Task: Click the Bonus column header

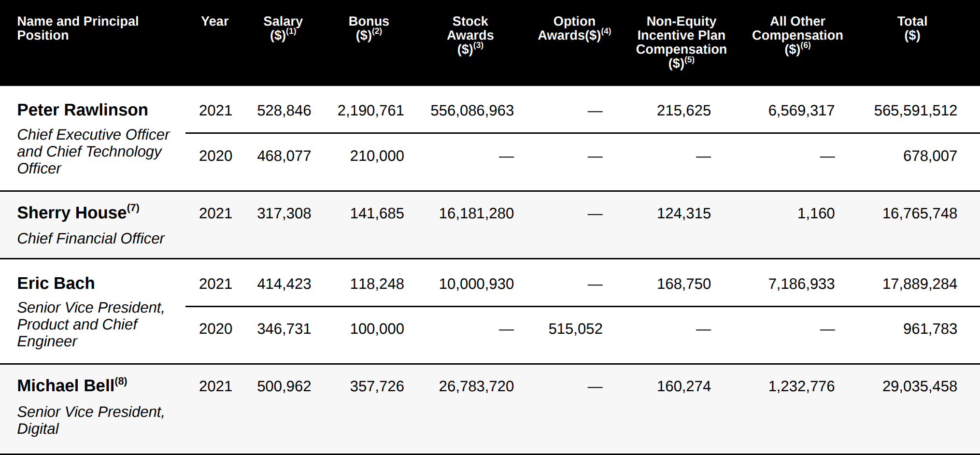Action: [x=369, y=28]
